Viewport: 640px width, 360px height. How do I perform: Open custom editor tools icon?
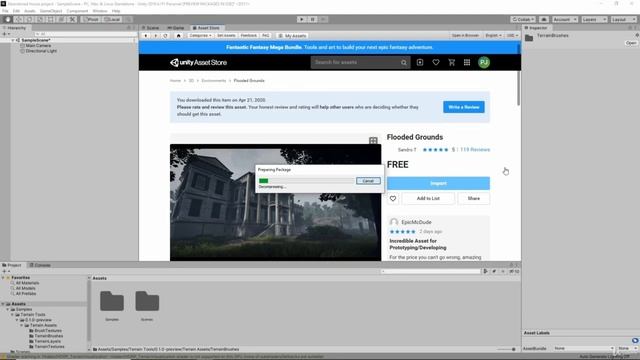72,19
